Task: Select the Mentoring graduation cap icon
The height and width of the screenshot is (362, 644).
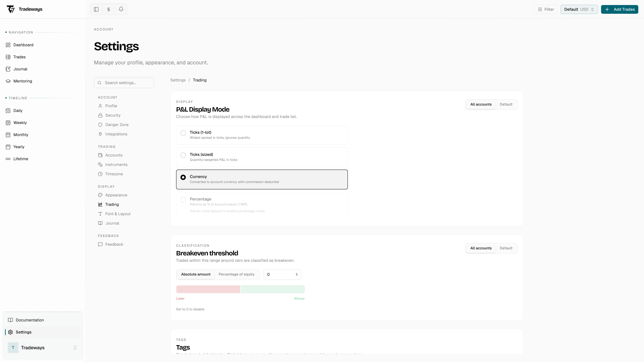Action: pos(8,81)
